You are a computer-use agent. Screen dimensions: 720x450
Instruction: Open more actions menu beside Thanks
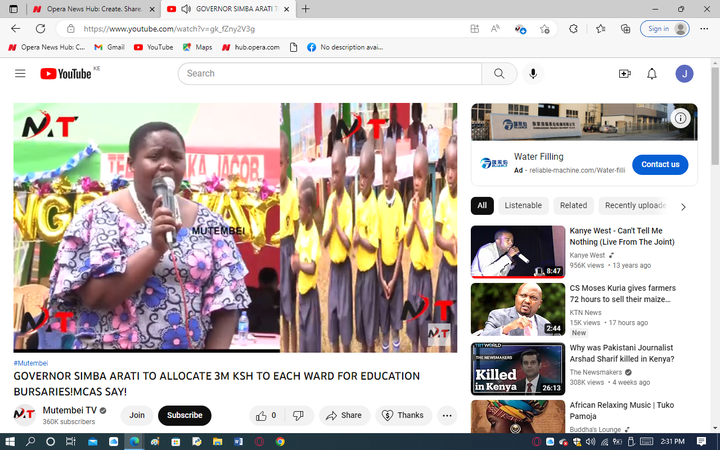(x=448, y=415)
